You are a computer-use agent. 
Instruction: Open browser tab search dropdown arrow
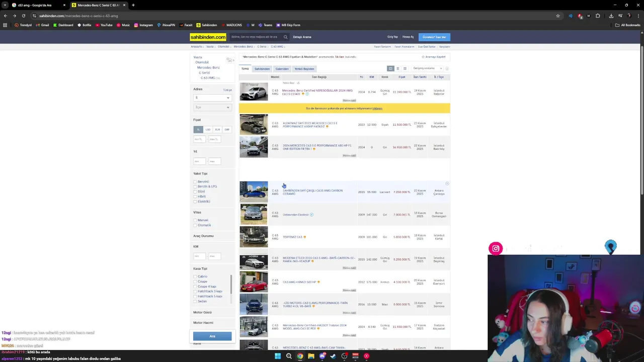6,5
